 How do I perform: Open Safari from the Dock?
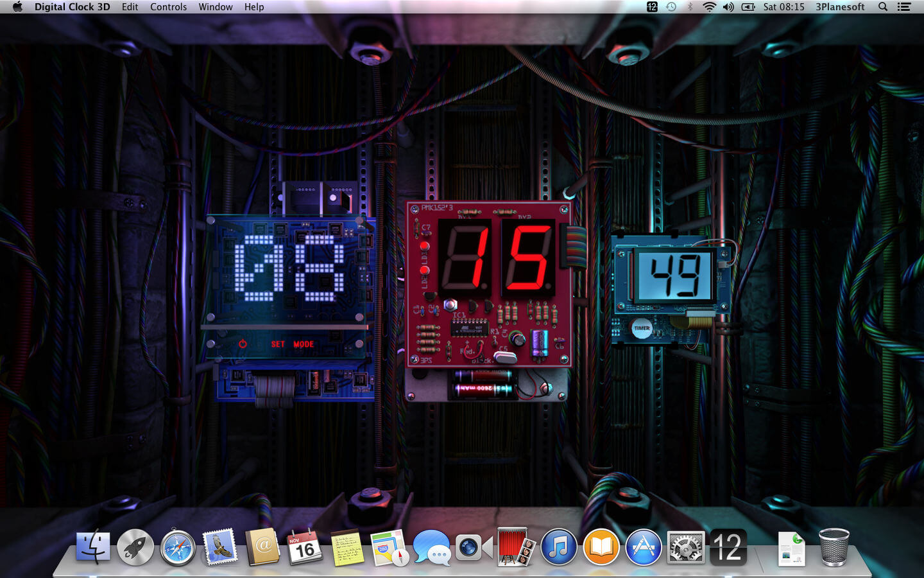[x=178, y=548]
